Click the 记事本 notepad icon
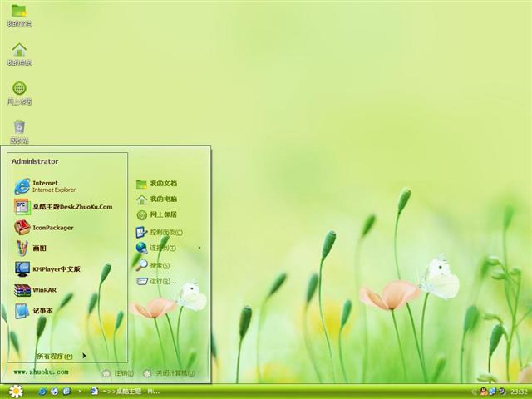Image resolution: width=532 pixels, height=399 pixels. click(x=22, y=311)
